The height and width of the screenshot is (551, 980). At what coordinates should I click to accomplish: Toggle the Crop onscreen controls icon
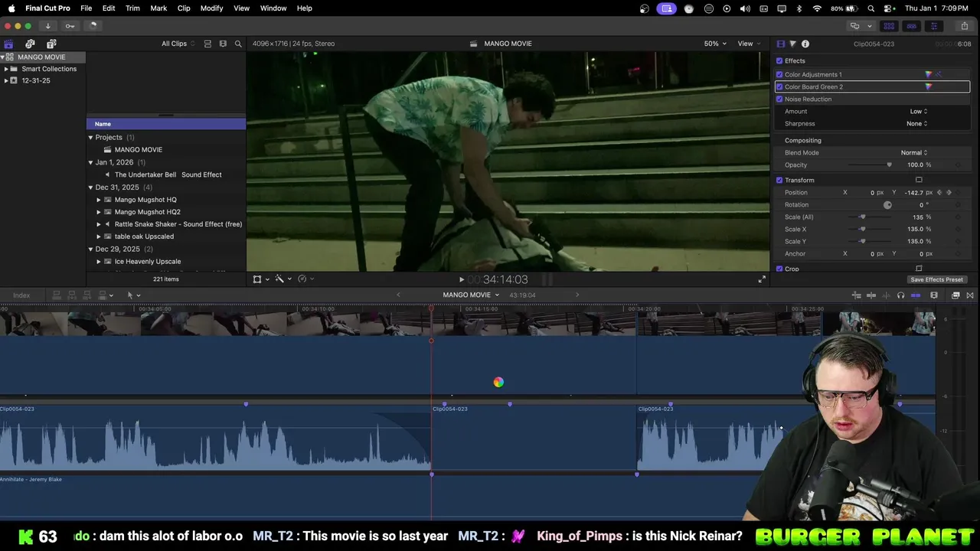pyautogui.click(x=919, y=269)
